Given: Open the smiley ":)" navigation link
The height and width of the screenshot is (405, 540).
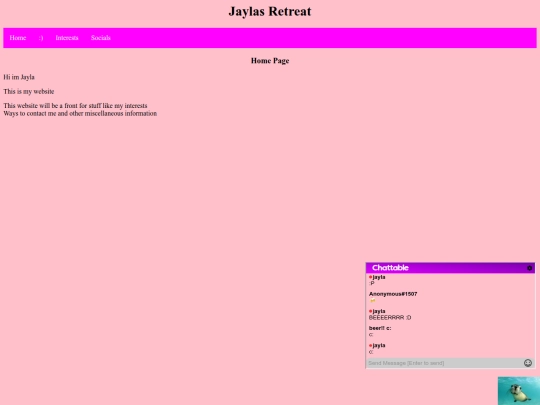Looking at the screenshot, I should coord(41,38).
